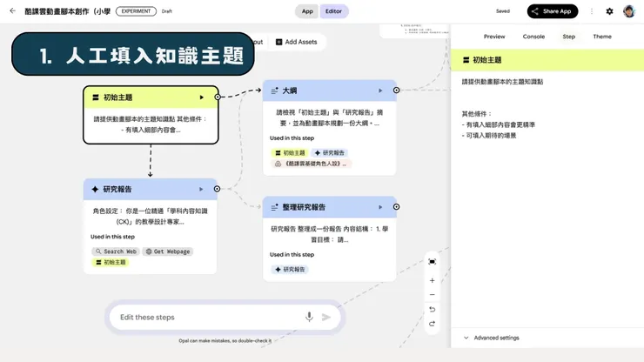Image resolution: width=644 pixels, height=362 pixels.
Task: Click output port of 初始主題 node
Action: (x=218, y=97)
